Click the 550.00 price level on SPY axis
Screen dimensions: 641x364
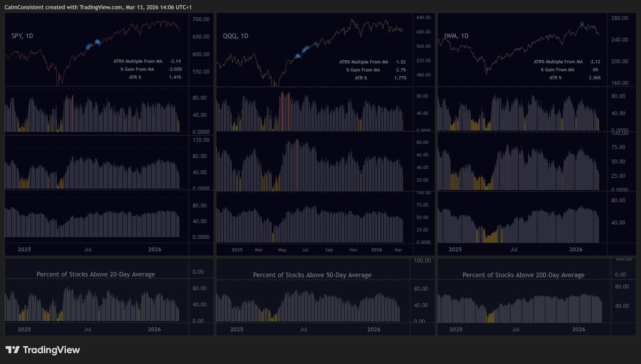(x=201, y=72)
